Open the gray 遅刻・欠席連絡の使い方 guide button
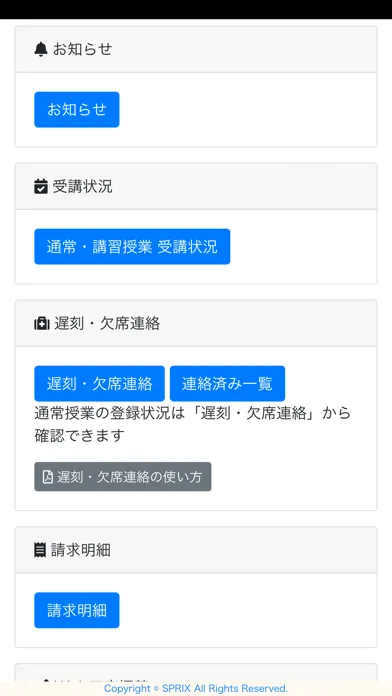 pos(123,477)
